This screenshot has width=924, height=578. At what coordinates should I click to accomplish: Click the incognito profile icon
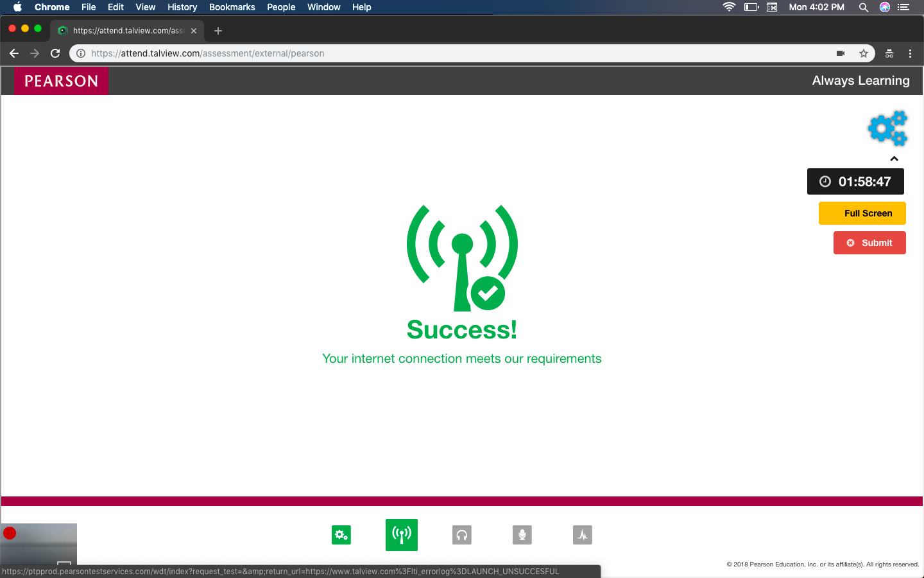point(889,53)
